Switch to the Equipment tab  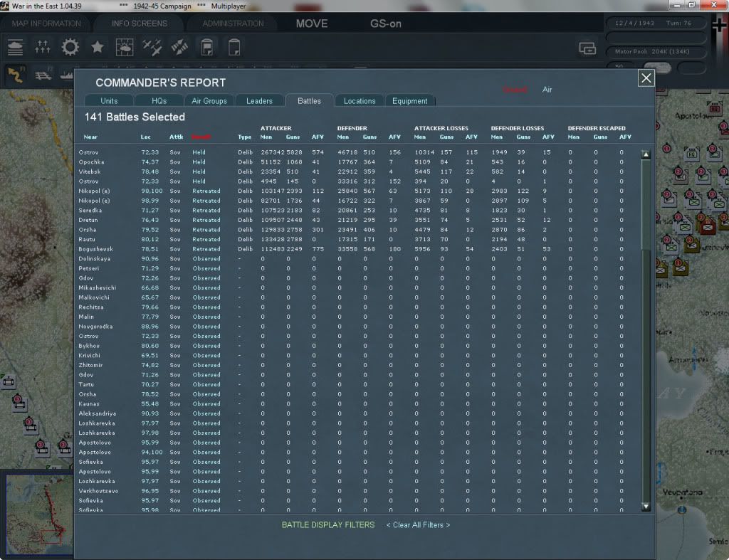(x=409, y=101)
